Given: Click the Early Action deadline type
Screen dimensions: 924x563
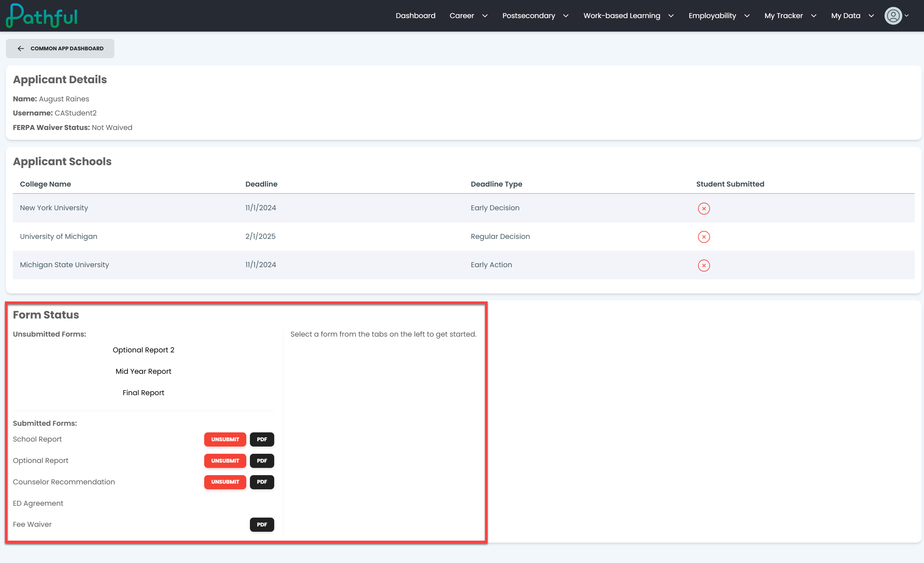Looking at the screenshot, I should pos(491,265).
